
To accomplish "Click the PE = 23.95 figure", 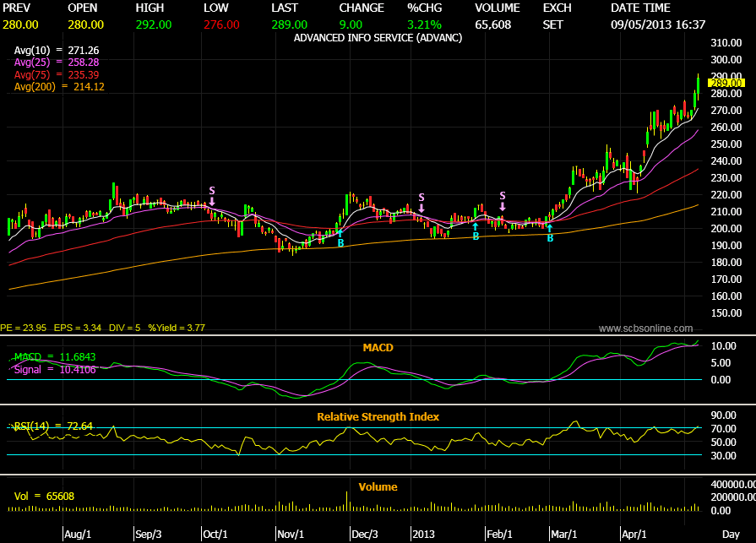I will [x=23, y=328].
